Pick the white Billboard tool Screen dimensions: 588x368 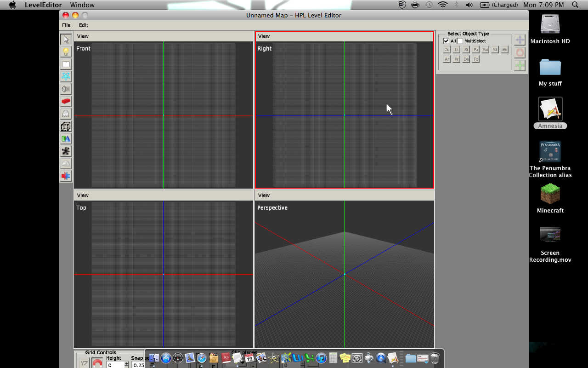66,64
